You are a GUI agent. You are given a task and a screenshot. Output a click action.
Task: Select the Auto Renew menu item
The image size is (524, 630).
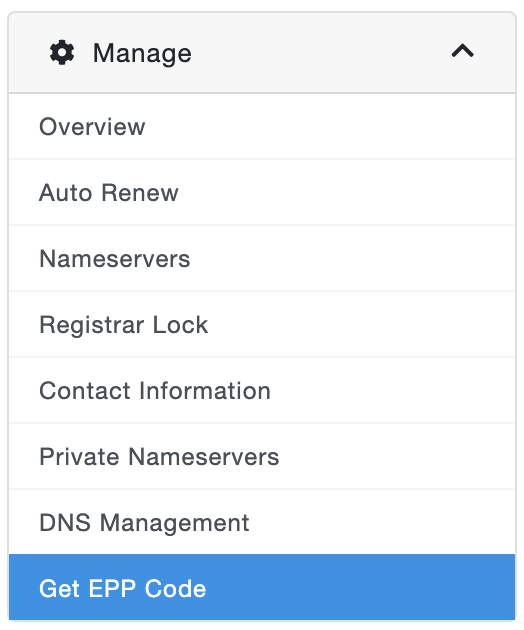click(262, 192)
